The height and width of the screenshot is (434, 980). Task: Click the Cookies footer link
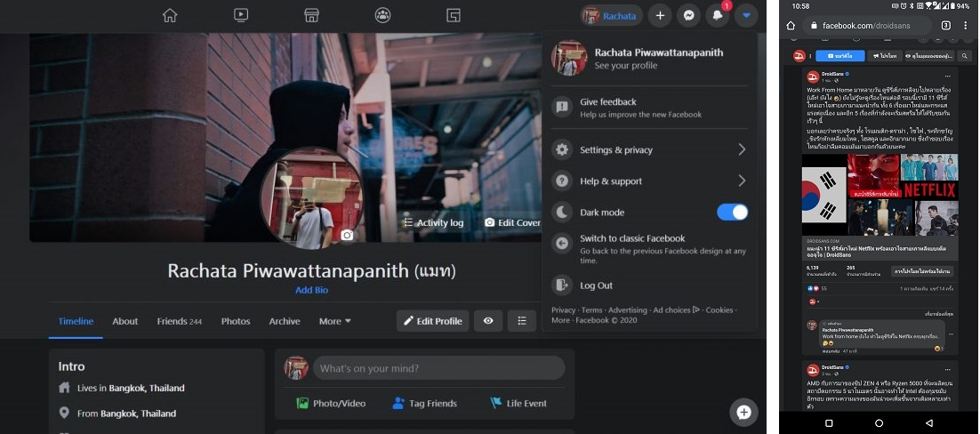(x=719, y=309)
